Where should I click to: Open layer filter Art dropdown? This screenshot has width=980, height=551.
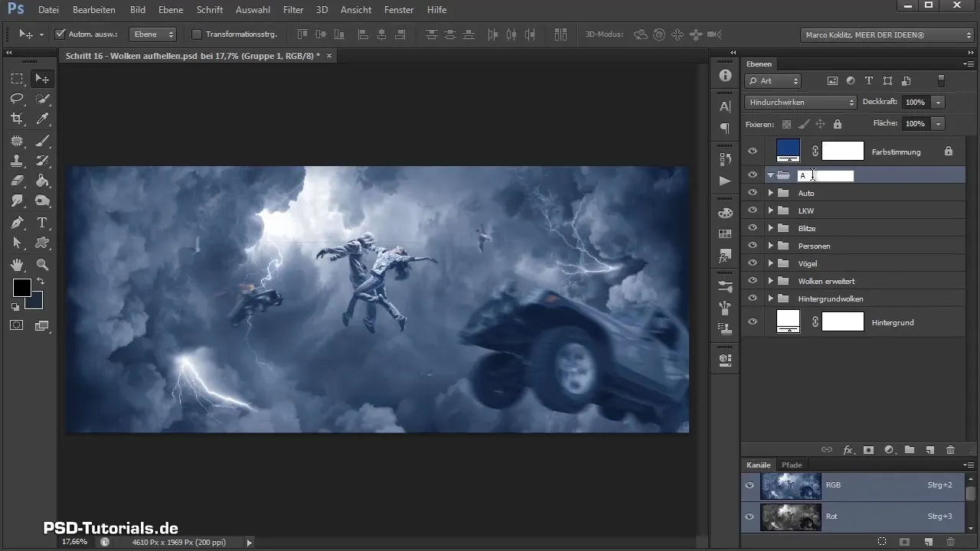coord(773,80)
